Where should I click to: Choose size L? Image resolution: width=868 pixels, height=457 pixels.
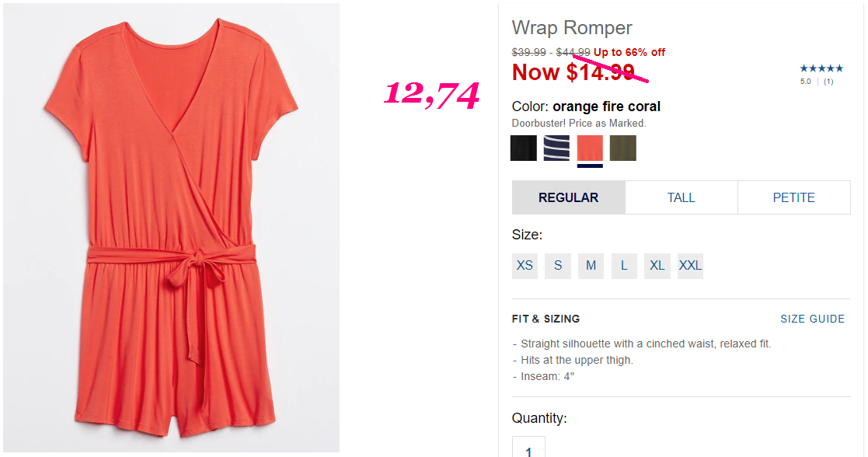pyautogui.click(x=625, y=266)
